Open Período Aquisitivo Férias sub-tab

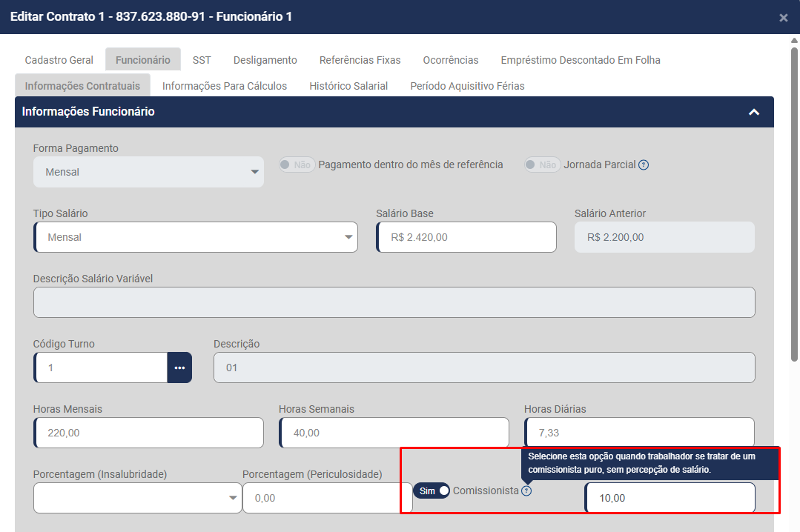coord(467,86)
